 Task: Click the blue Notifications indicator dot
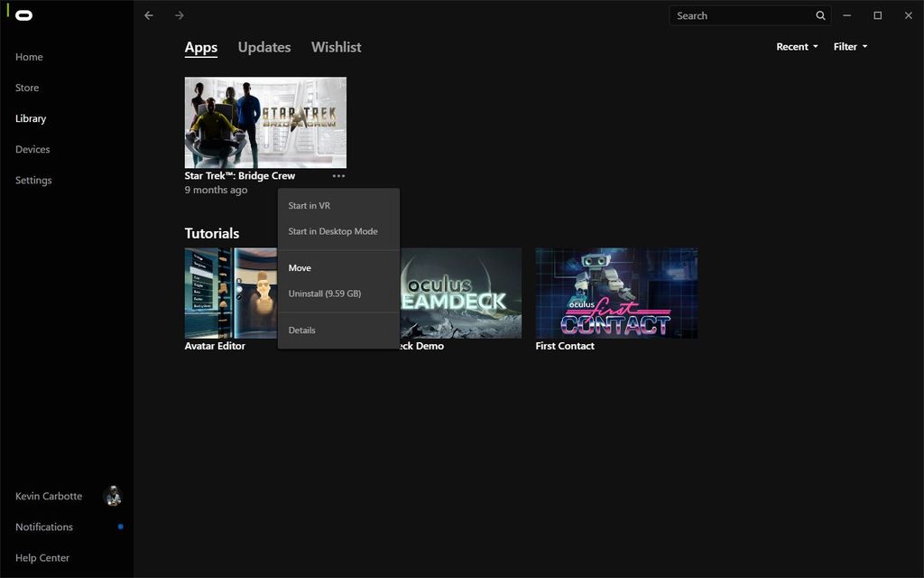click(x=118, y=527)
